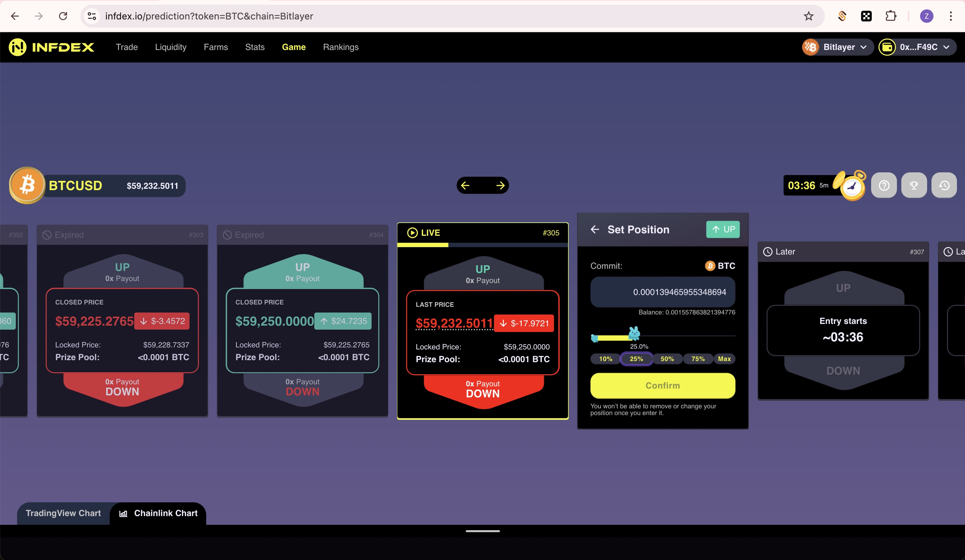Click the bottom chart panel drag handle
Image resolution: width=965 pixels, height=560 pixels.
(x=482, y=531)
